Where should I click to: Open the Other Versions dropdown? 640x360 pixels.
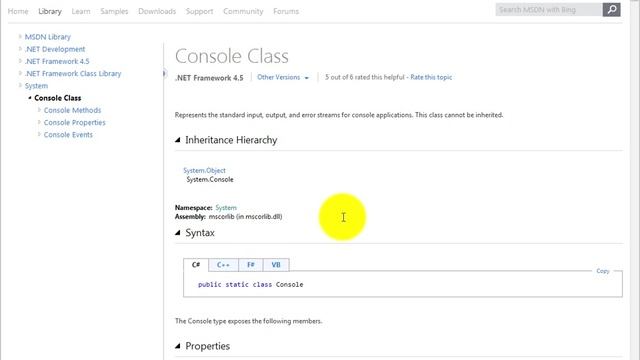coord(283,77)
